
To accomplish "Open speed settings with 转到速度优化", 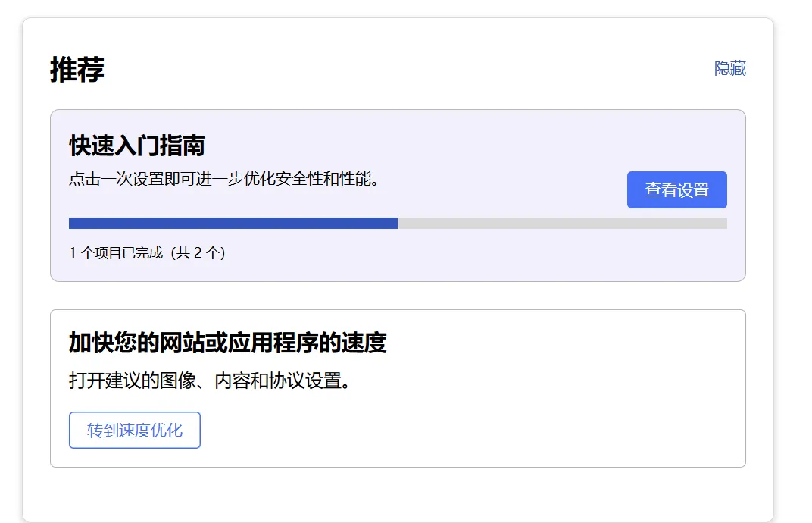I will 134,430.
